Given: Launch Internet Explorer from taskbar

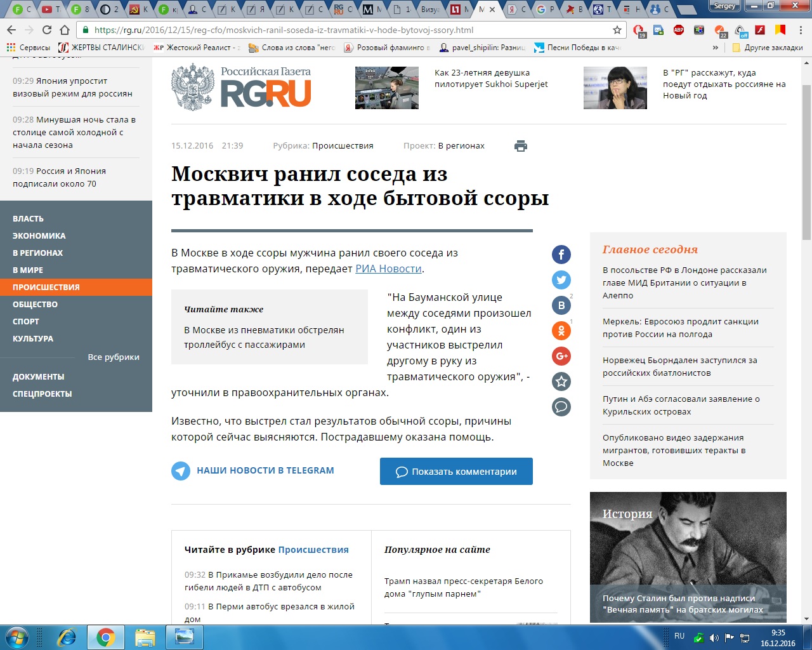Looking at the screenshot, I should click(66, 637).
